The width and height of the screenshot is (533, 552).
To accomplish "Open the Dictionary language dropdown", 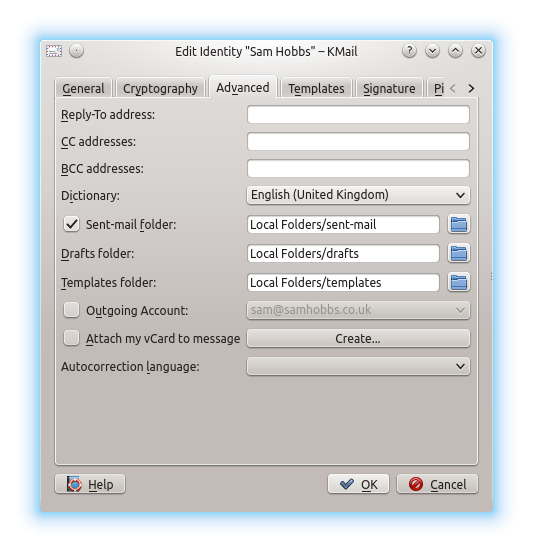I will pos(358,195).
